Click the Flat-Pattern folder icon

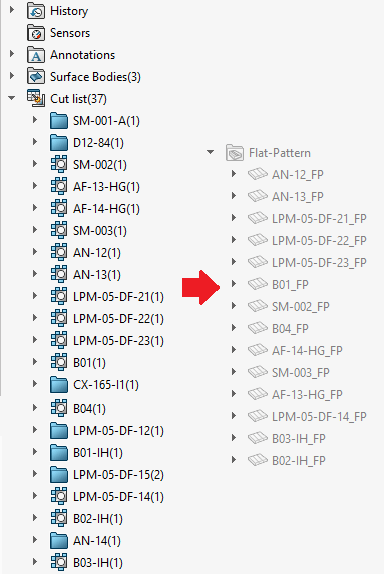pyautogui.click(x=235, y=153)
